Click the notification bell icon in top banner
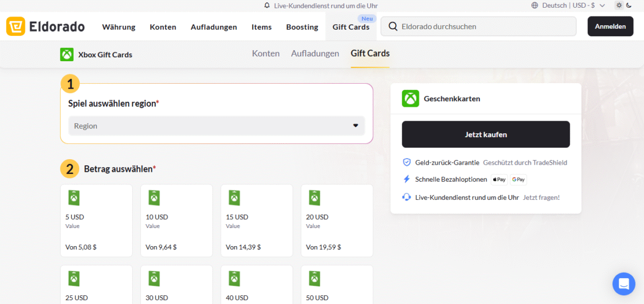This screenshot has width=644, height=304. pyautogui.click(x=268, y=6)
